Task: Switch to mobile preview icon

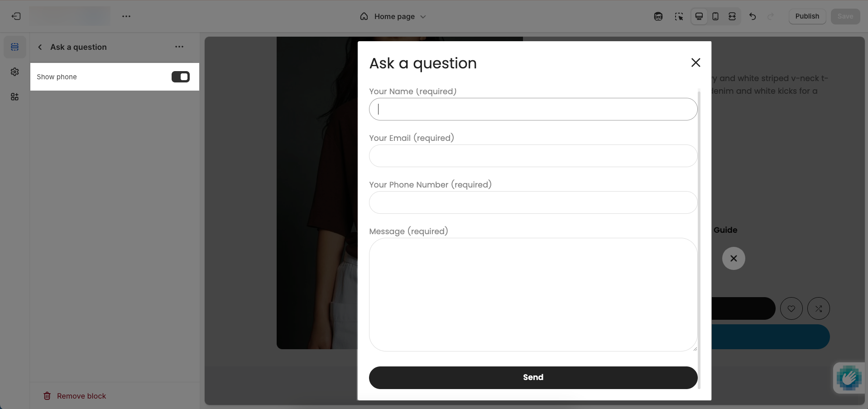Action: coord(715,16)
